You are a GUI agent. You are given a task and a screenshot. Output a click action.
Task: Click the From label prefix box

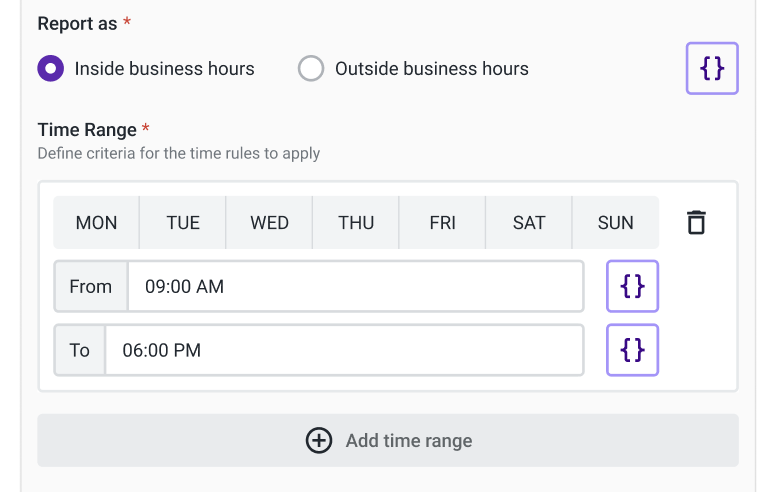coord(91,287)
